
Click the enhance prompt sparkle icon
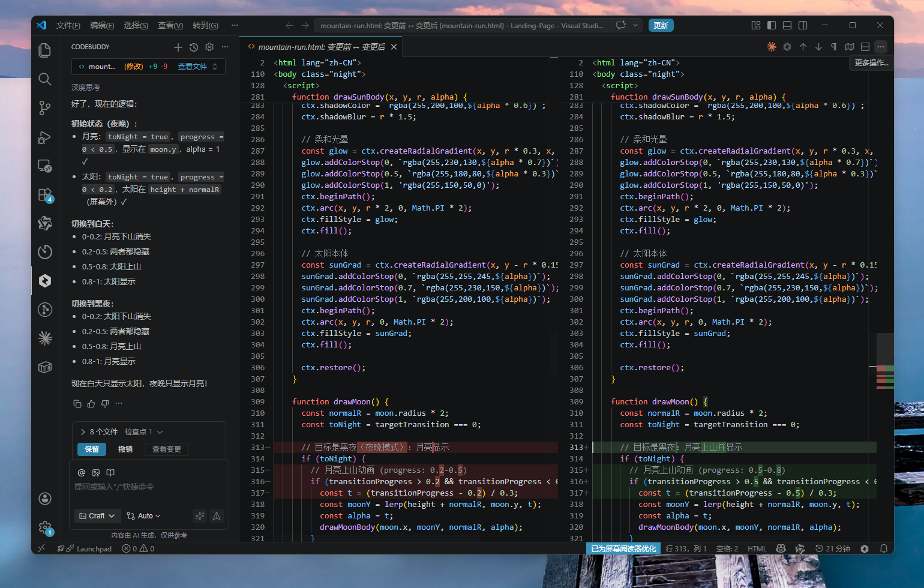pyautogui.click(x=200, y=516)
